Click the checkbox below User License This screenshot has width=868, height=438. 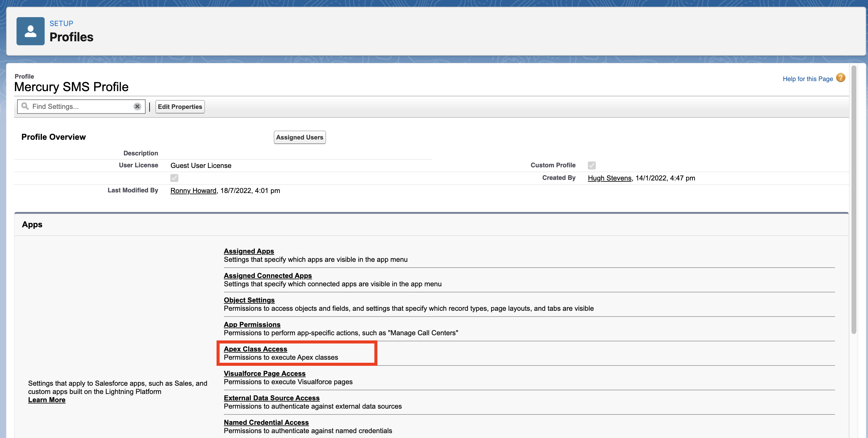click(174, 178)
